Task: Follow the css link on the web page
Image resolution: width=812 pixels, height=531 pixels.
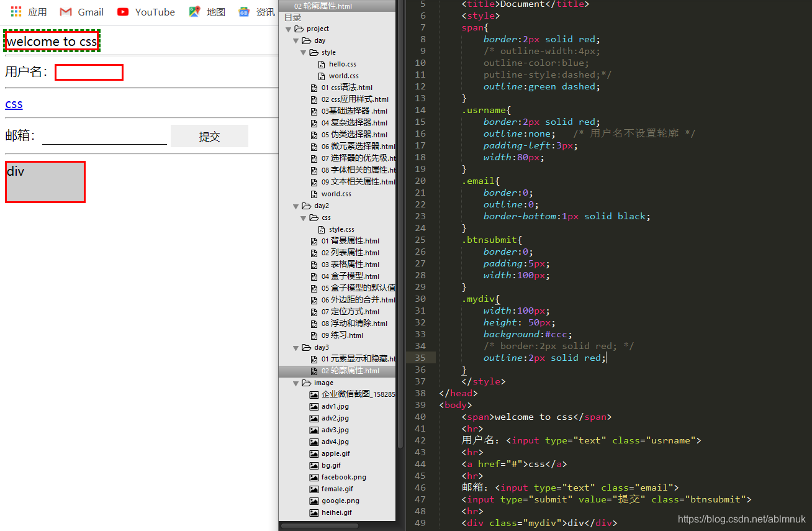Action: pos(14,104)
